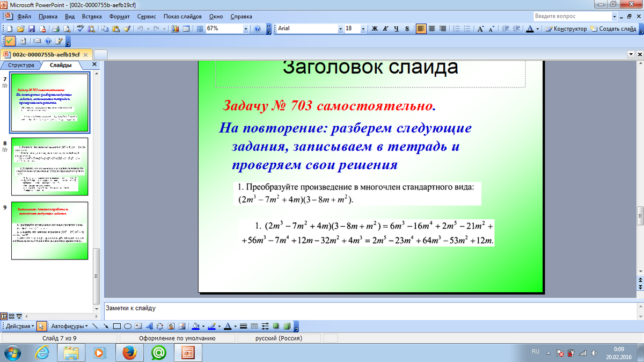Click the Справка menu
The height and width of the screenshot is (362, 644).
pos(241,16)
